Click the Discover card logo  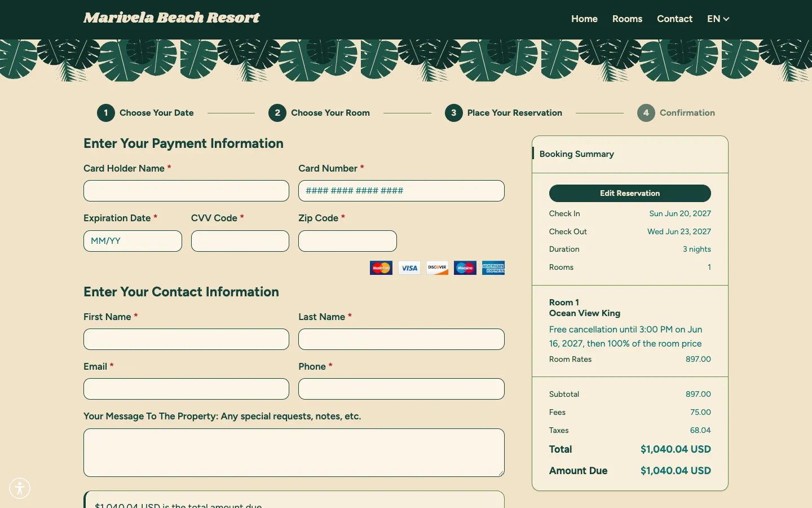[437, 268]
